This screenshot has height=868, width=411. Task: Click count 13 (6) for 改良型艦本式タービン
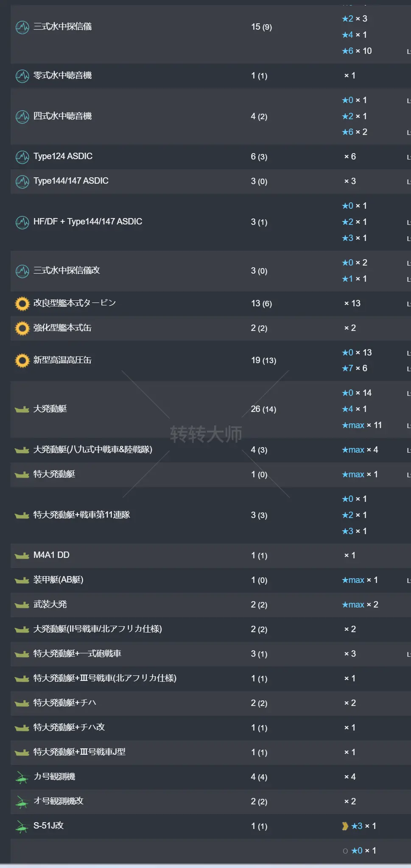coord(261,303)
